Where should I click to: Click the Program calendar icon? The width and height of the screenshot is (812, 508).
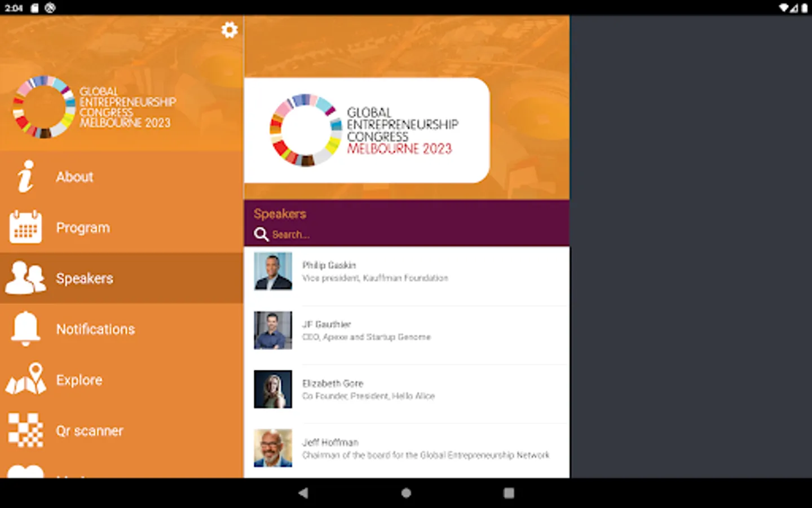pyautogui.click(x=25, y=227)
